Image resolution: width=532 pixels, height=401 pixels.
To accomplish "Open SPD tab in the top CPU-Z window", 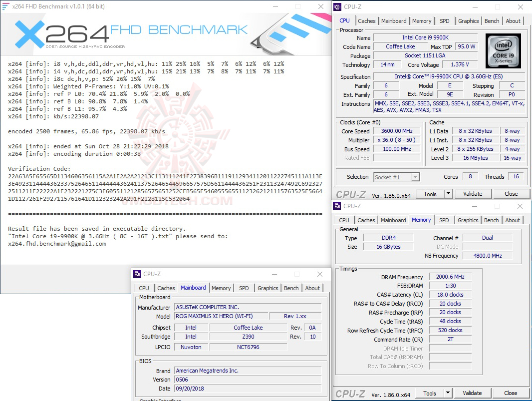I will click(x=445, y=21).
